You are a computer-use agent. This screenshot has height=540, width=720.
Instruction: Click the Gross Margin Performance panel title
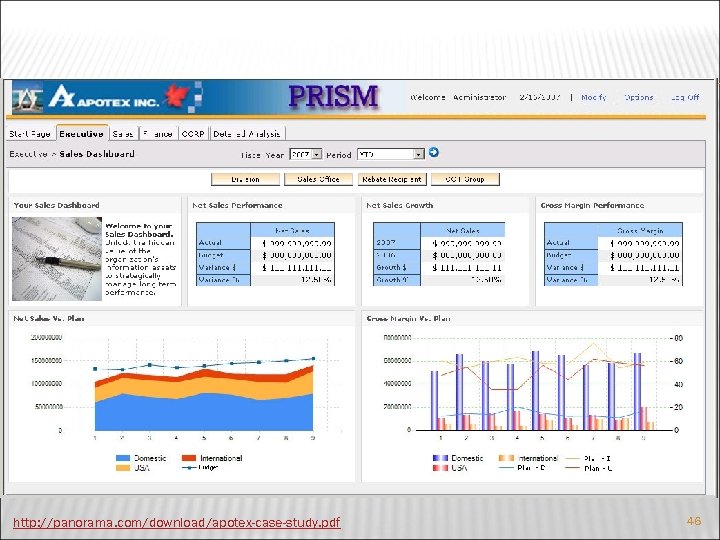(592, 205)
